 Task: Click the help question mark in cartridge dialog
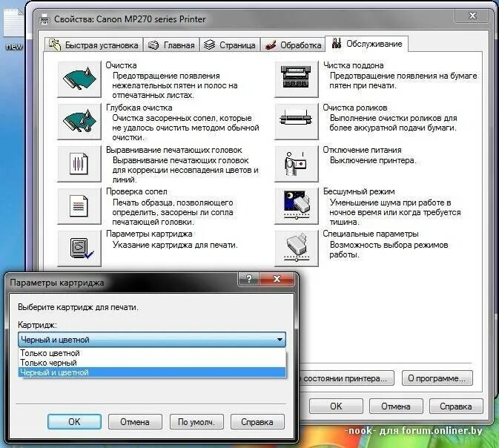[249, 279]
